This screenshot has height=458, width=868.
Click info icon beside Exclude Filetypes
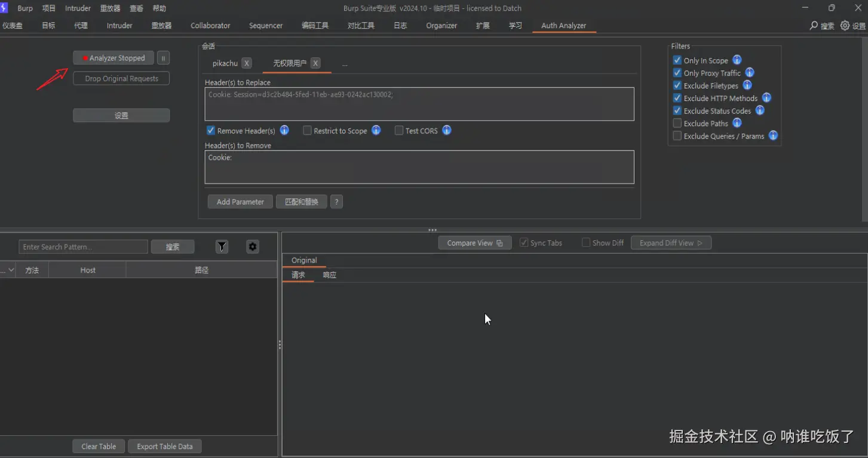tap(747, 86)
